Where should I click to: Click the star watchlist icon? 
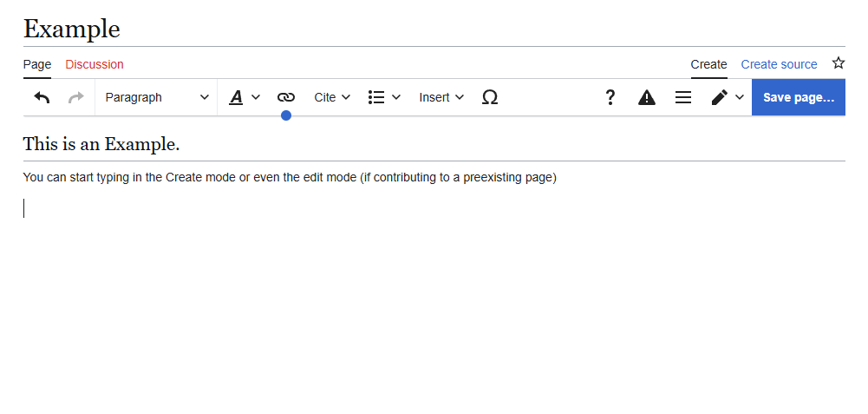click(x=839, y=63)
